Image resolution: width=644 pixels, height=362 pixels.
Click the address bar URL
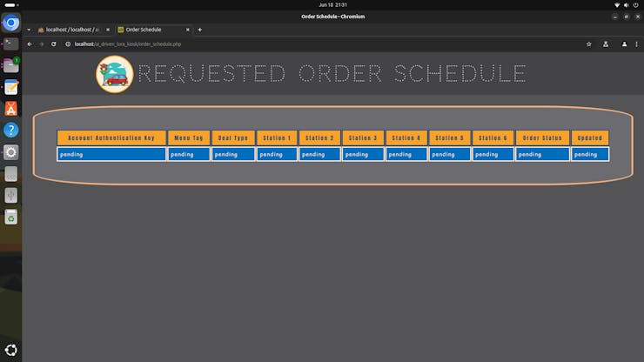point(128,44)
